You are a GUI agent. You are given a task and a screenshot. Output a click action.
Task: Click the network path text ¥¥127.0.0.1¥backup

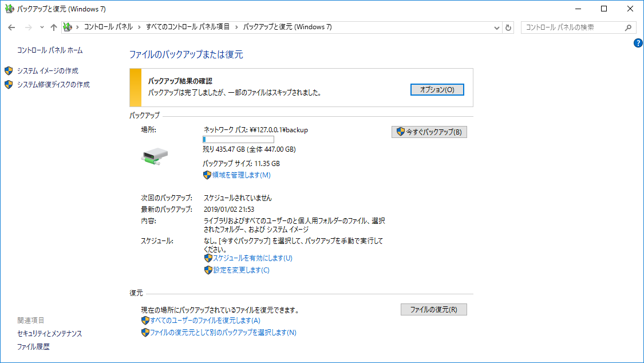[279, 130]
